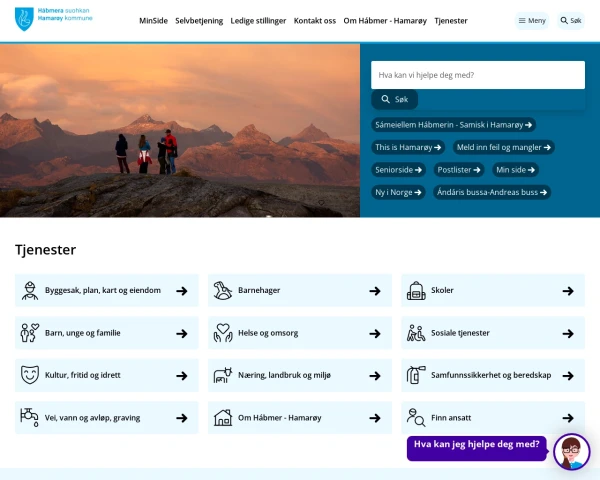
Task: Click the heart-in-hands icon for Helse og omsorg
Action: pos(223,333)
